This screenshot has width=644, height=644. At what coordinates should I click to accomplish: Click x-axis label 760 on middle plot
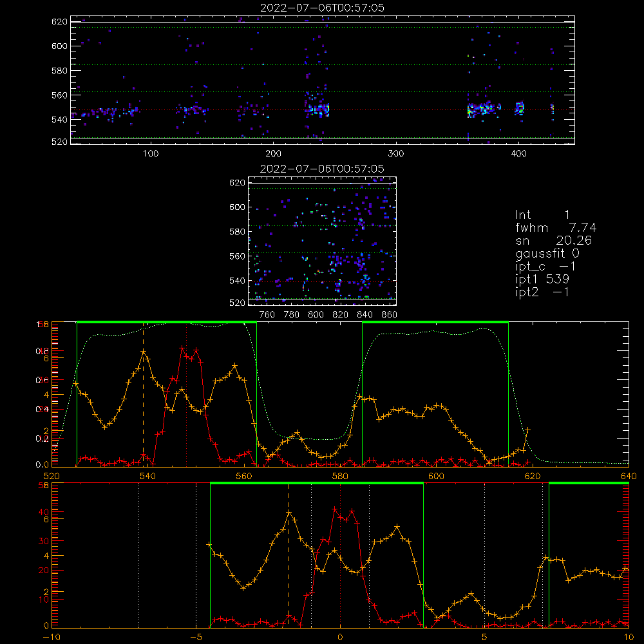(267, 315)
